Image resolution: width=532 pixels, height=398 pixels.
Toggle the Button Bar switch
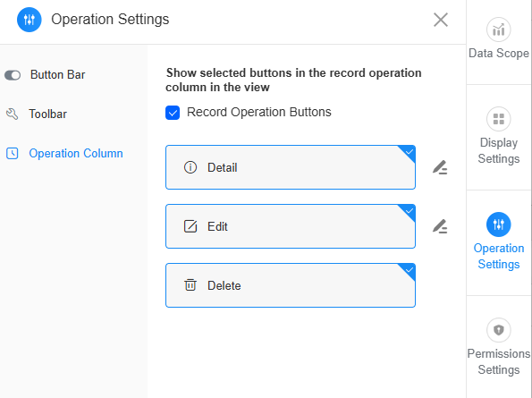tap(13, 75)
